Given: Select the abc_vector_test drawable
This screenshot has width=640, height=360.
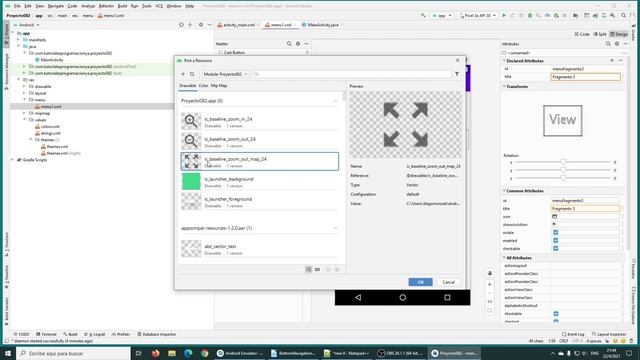Looking at the screenshot, I should (260, 249).
